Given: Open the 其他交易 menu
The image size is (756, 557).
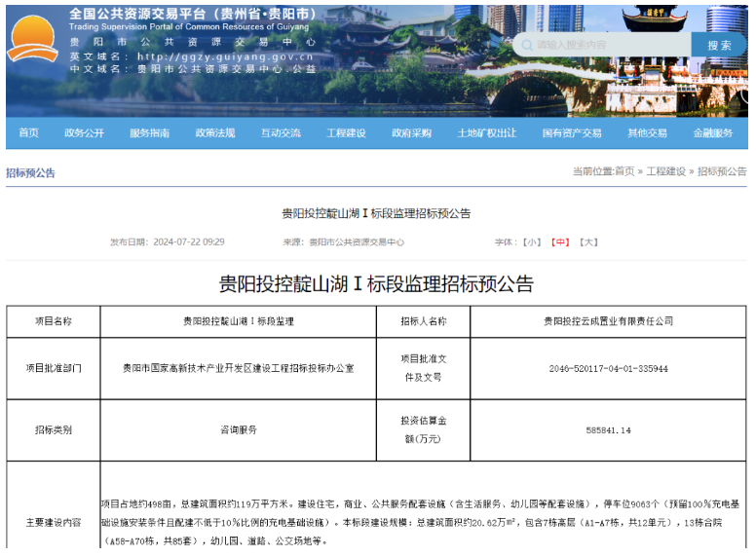Looking at the screenshot, I should coord(648,133).
